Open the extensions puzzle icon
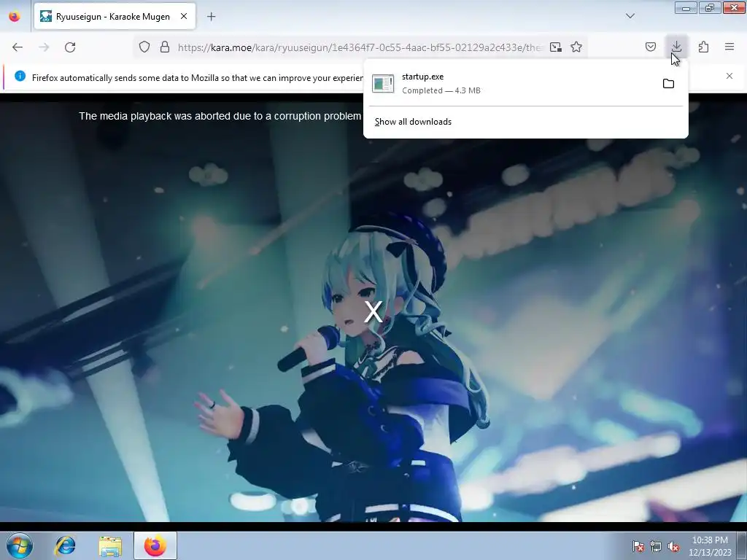The height and width of the screenshot is (560, 747). (x=703, y=47)
